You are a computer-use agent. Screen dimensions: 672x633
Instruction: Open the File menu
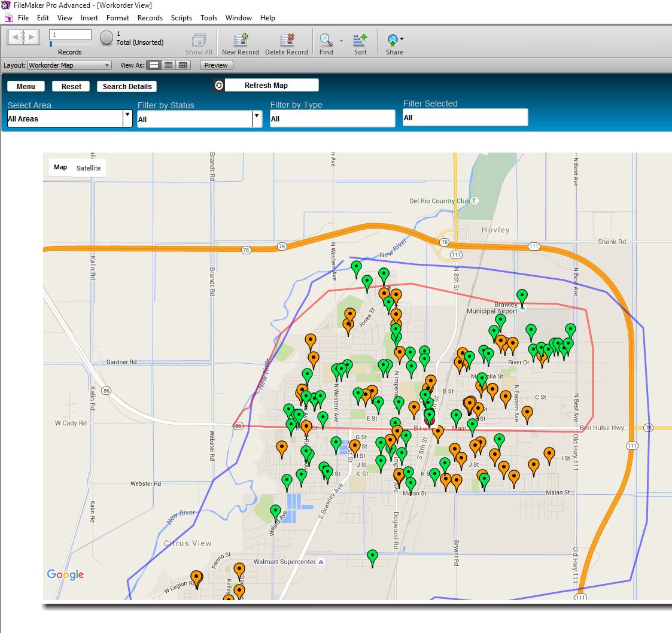point(23,18)
